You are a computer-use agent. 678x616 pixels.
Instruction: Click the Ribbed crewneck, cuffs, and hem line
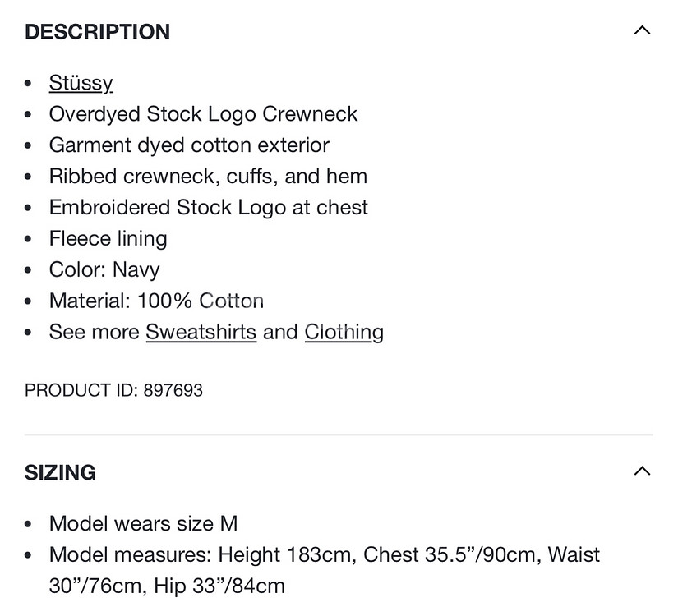[208, 177]
